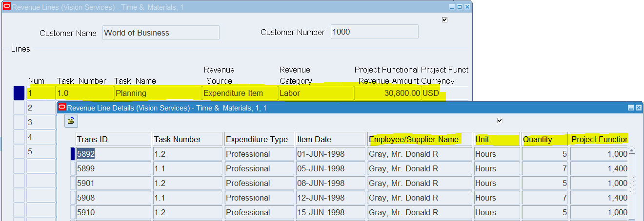Click the Employee/Supplier Name column header
Screen dimensions: 644x221
pos(420,139)
